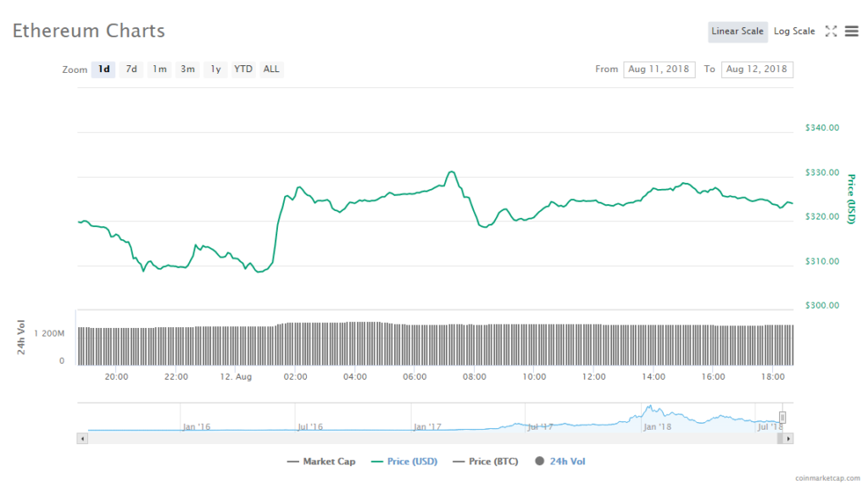The height and width of the screenshot is (495, 868).
Task: Click the 12. Aug time axis label
Action: click(236, 377)
